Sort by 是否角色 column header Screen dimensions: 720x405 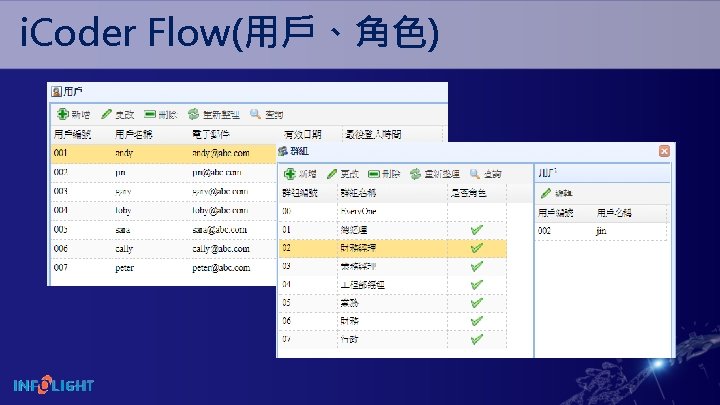pos(468,193)
